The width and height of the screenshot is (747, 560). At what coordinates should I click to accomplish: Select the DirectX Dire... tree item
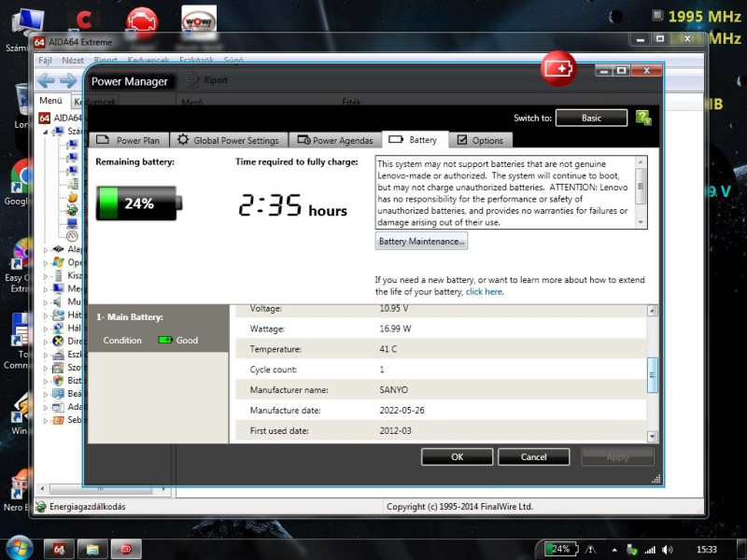click(x=66, y=341)
